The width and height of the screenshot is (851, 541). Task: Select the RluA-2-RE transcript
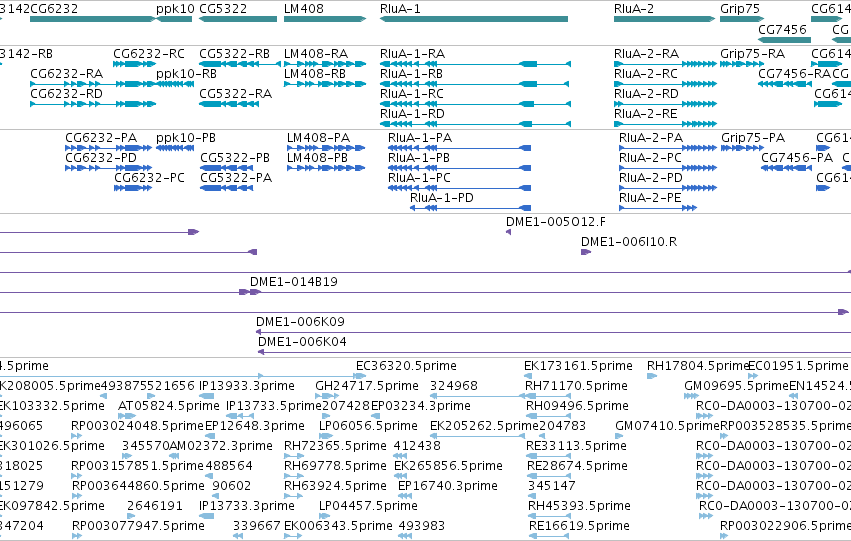tap(665, 124)
